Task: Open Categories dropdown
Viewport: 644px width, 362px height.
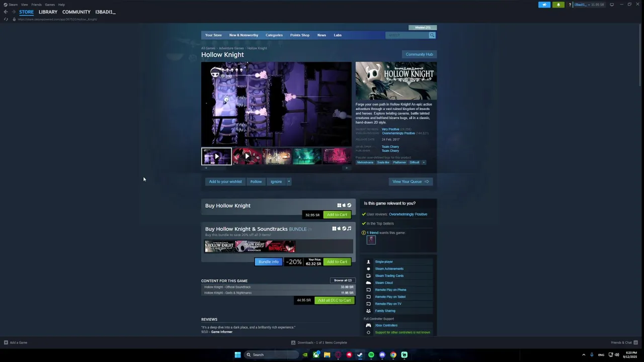Action: [274, 35]
